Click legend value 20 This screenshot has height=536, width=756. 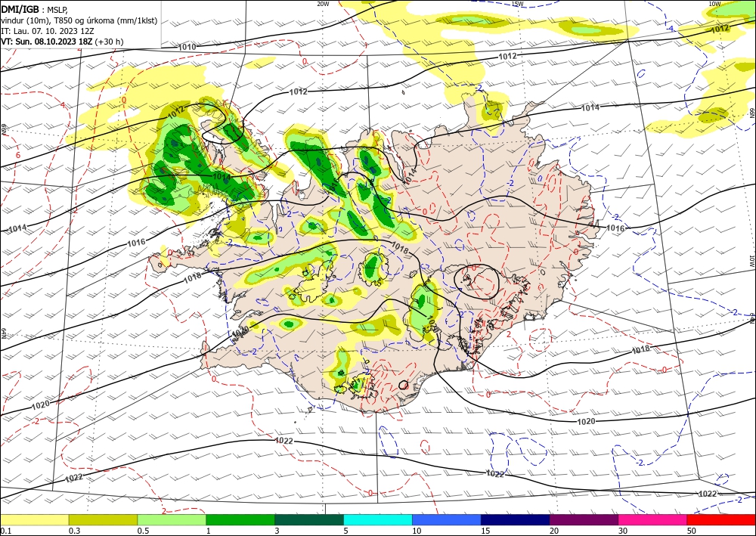pyautogui.click(x=554, y=531)
